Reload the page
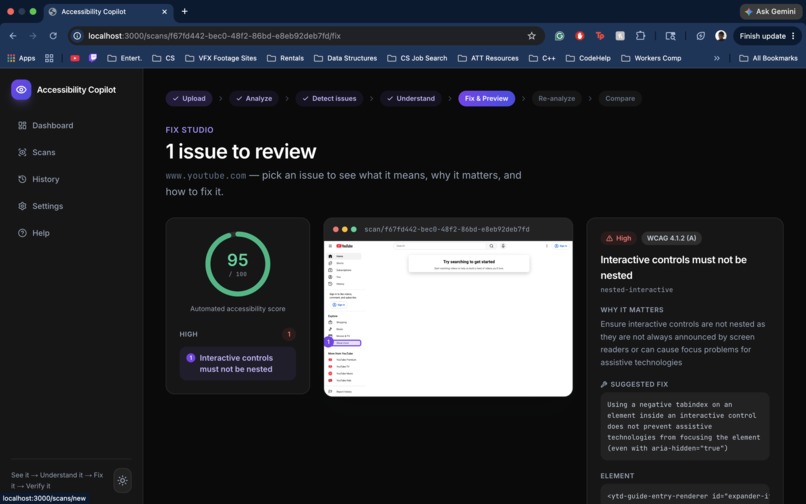This screenshot has width=806, height=504. [x=53, y=36]
